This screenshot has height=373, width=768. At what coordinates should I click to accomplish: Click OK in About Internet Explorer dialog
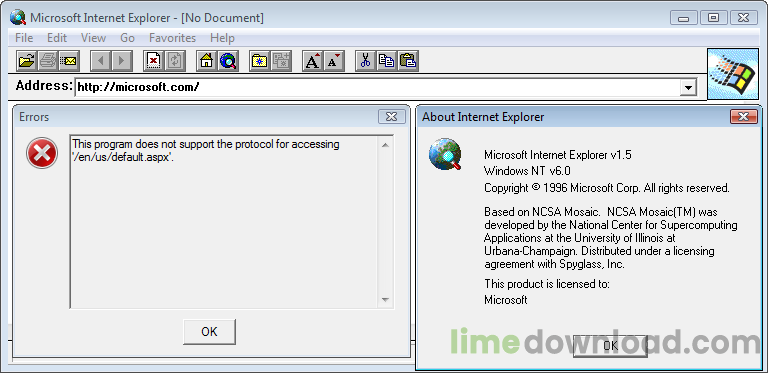click(610, 346)
